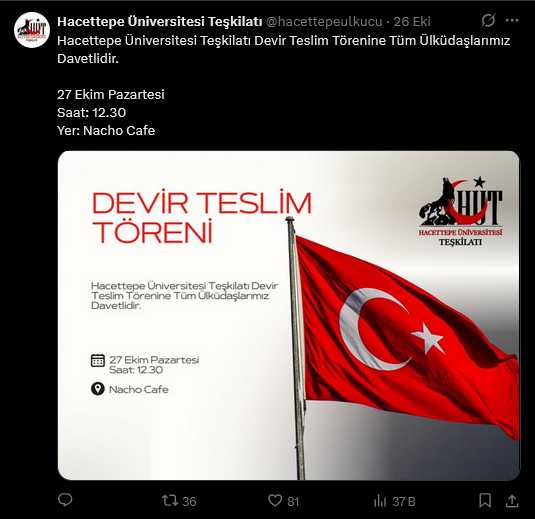The image size is (535, 519).
Task: Open post permalink via 26 Eki timestamp
Action: pos(412,21)
